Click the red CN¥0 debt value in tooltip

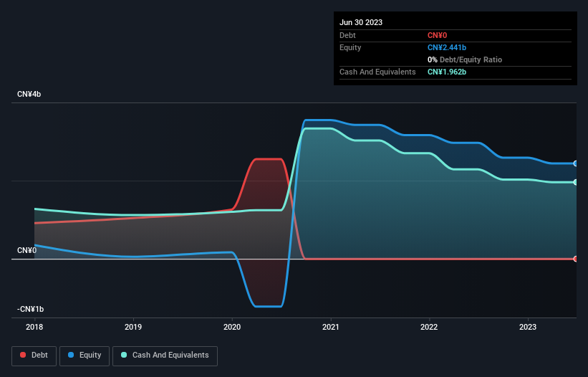[x=438, y=35]
